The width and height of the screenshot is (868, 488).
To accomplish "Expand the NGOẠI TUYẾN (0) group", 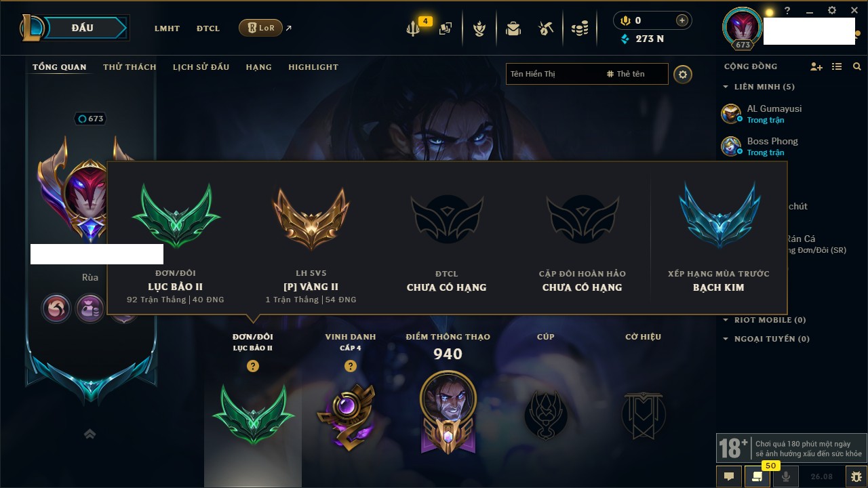I will pyautogui.click(x=766, y=339).
